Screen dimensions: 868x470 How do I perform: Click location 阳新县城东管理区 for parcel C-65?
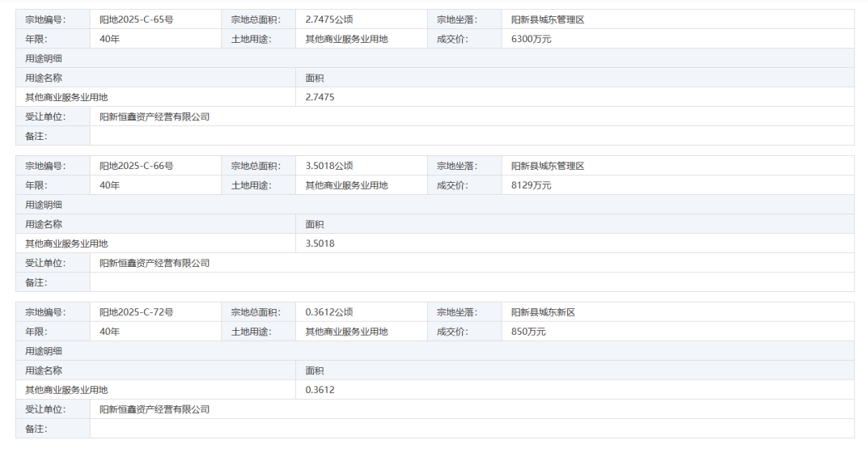548,19
